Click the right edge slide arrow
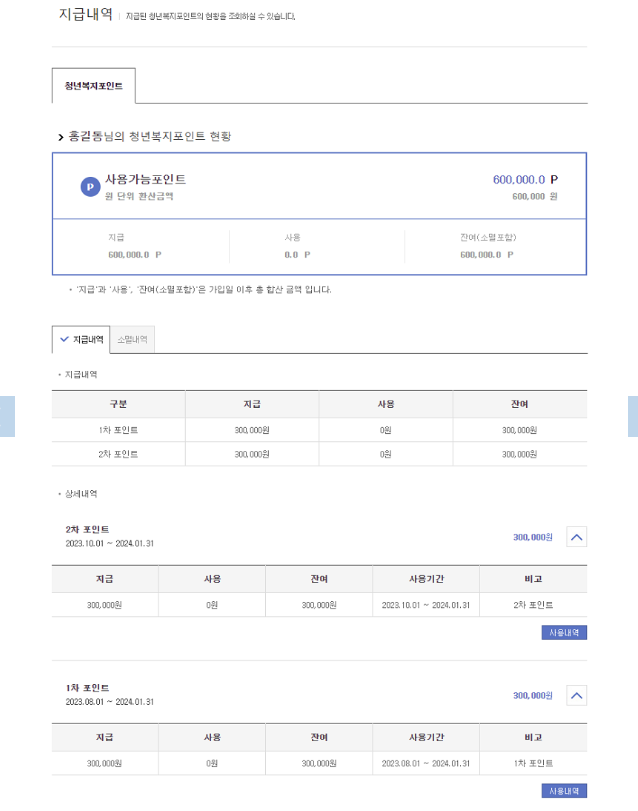The image size is (638, 811). pos(633,416)
